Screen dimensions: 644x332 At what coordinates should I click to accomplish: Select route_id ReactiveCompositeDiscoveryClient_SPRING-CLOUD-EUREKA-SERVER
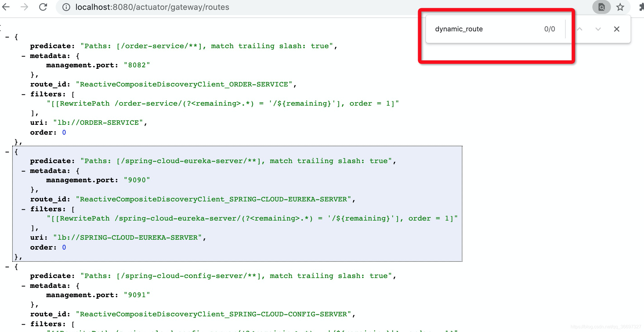214,199
